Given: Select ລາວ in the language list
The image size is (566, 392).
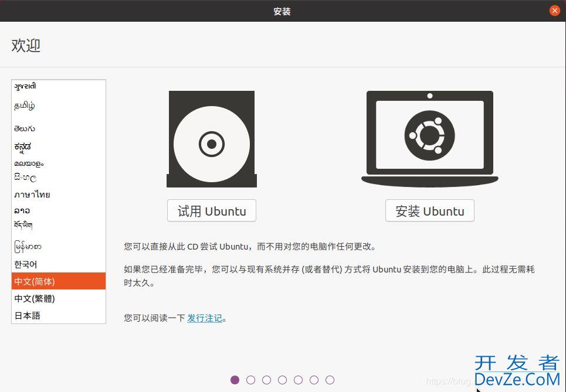Looking at the screenshot, I should pos(59,210).
